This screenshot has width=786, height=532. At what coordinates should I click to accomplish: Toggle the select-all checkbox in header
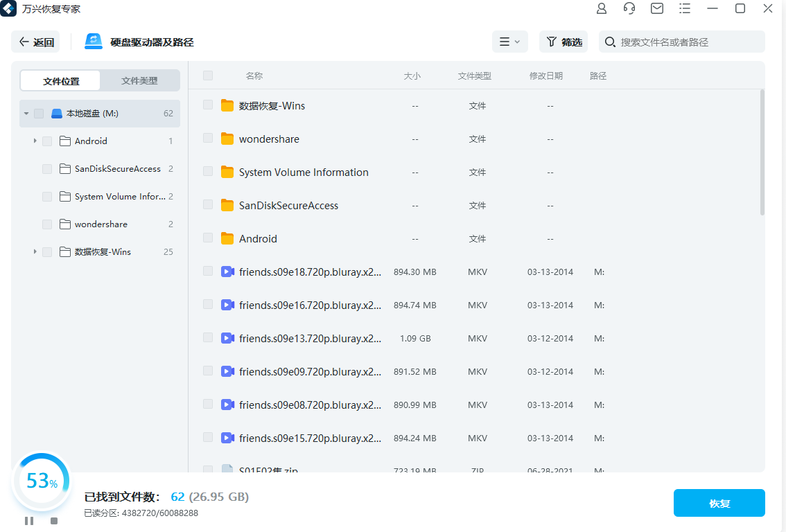208,76
